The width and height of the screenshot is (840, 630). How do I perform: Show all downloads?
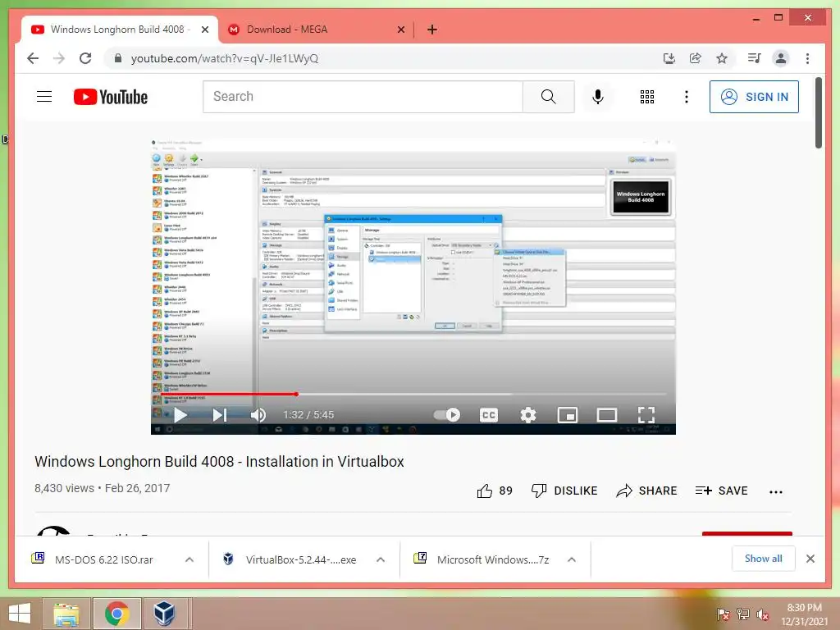[763, 559]
